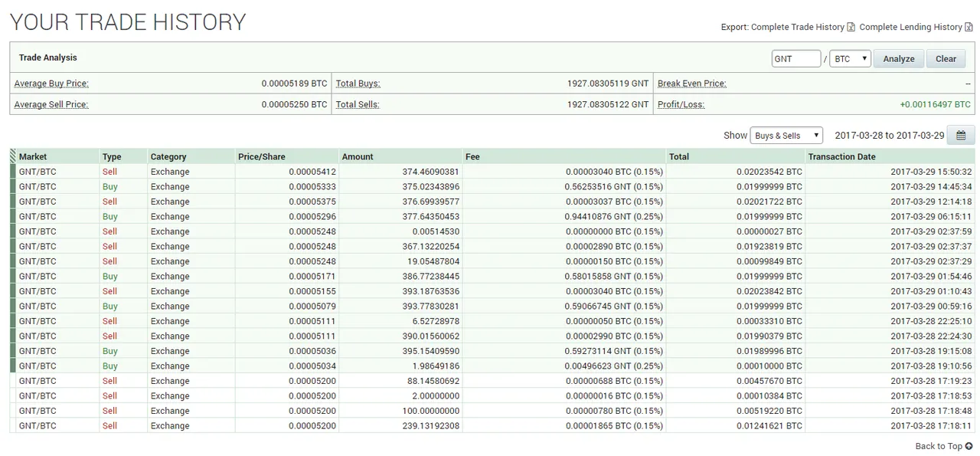The image size is (980, 456).
Task: Click the date range text 2017-03-28 to 2017-03-29
Action: [x=890, y=136]
